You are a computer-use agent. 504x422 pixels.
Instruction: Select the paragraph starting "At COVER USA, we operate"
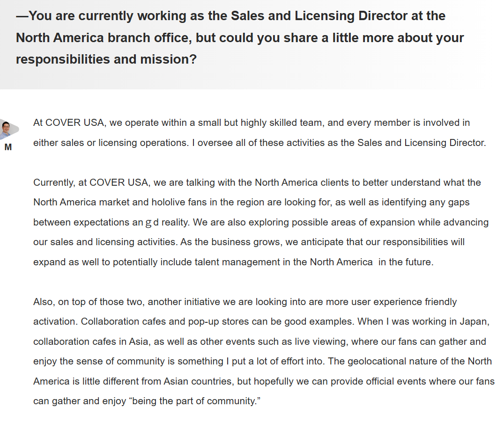tap(259, 133)
